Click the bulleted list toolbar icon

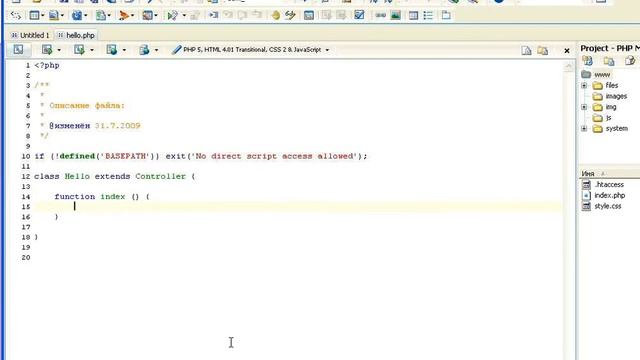click(x=428, y=16)
